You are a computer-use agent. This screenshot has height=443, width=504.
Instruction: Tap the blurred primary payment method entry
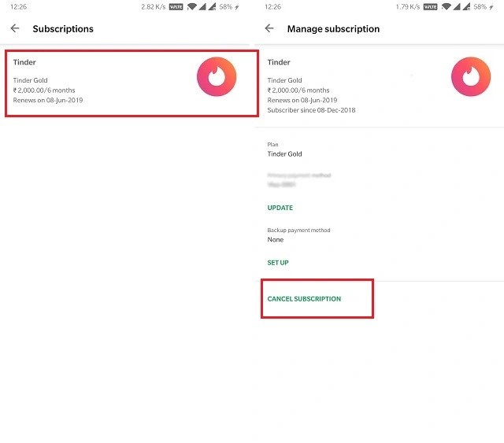[299, 179]
